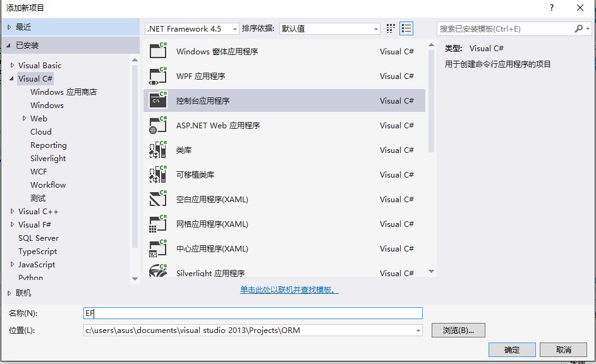Screen dimensions: 596x364
Task: Select the 类库 class library template icon
Action: (x=158, y=150)
